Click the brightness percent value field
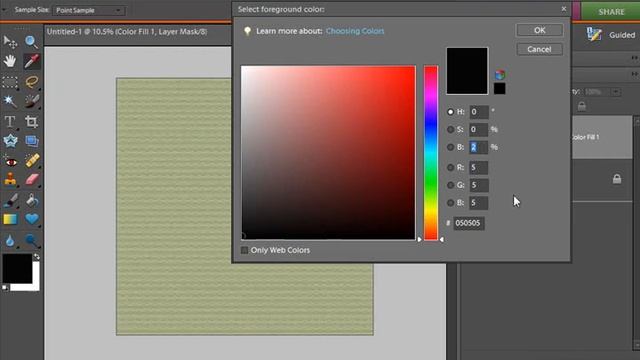 coord(478,147)
